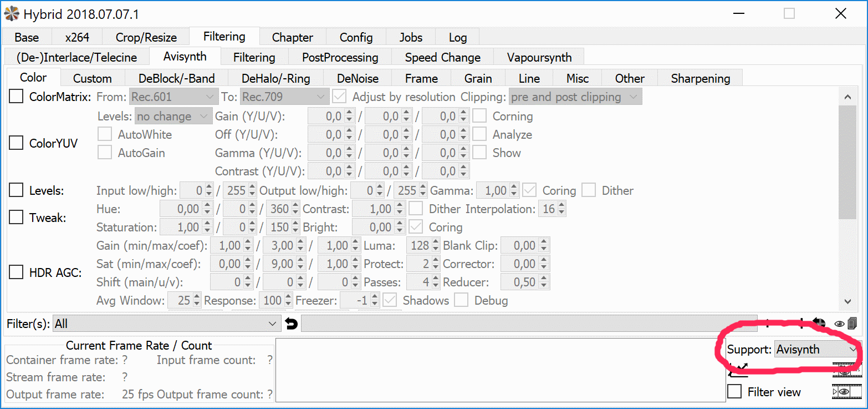The width and height of the screenshot is (868, 409).
Task: View the Log tab
Action: point(458,37)
